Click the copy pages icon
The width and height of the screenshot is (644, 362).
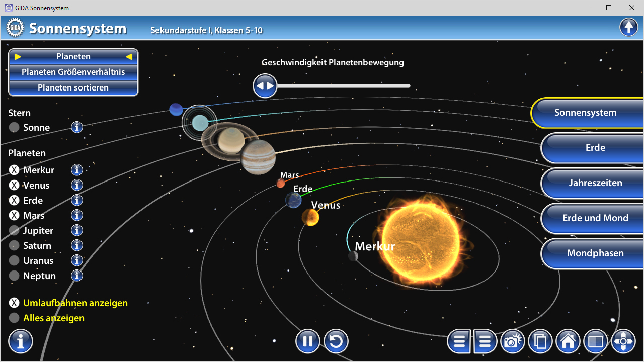(x=540, y=342)
